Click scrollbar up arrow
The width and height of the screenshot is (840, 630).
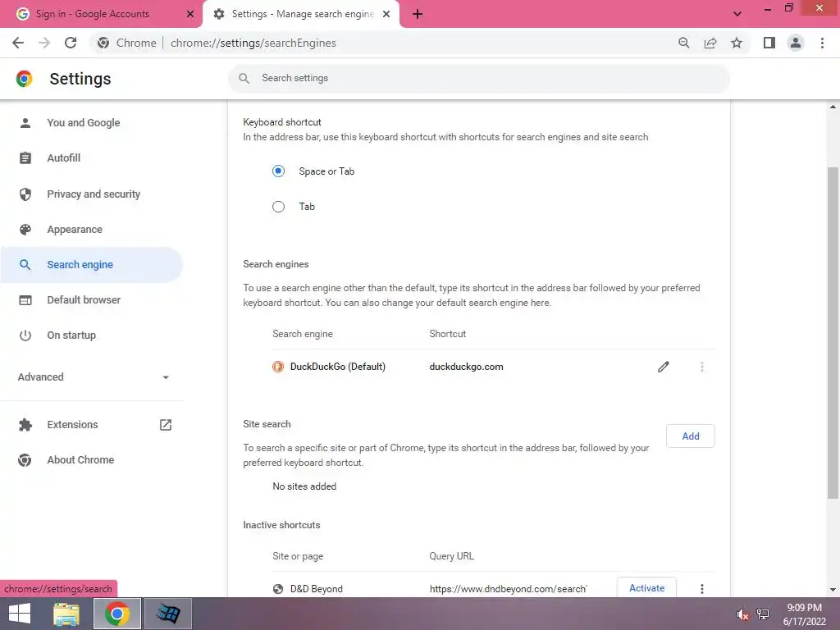pyautogui.click(x=833, y=107)
